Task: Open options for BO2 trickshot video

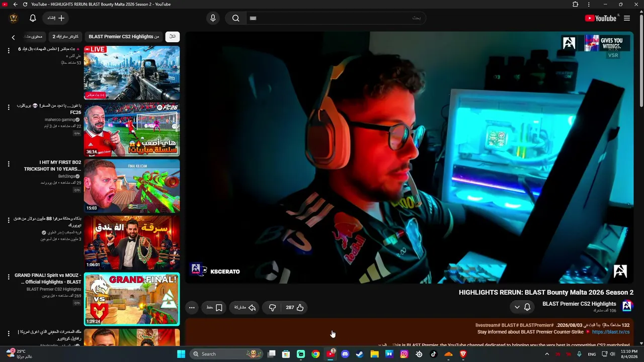Action: point(9,164)
